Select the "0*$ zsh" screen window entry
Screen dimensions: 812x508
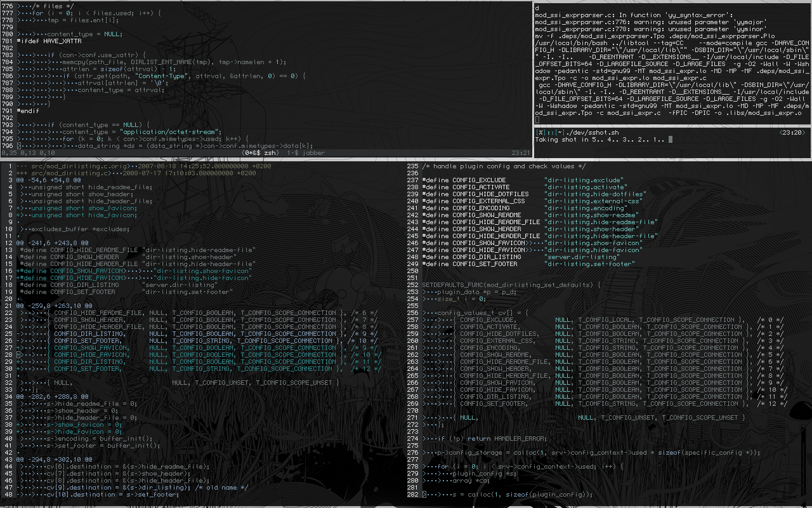(x=260, y=153)
